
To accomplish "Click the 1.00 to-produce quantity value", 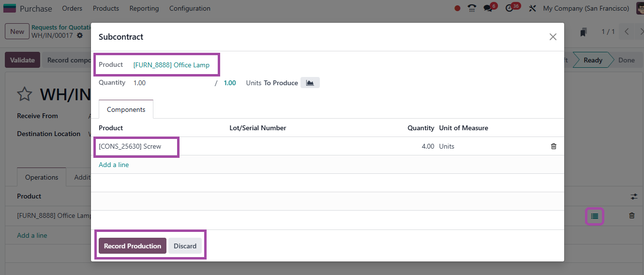I will (230, 83).
